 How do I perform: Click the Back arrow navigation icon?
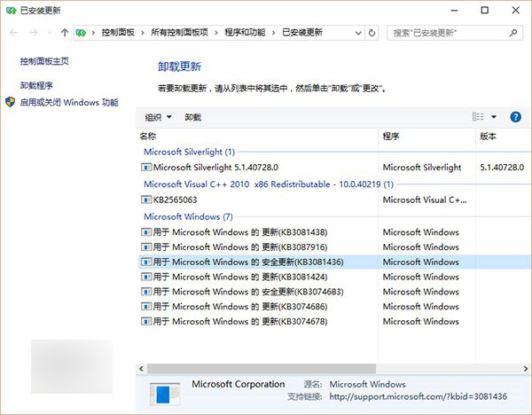12,32
